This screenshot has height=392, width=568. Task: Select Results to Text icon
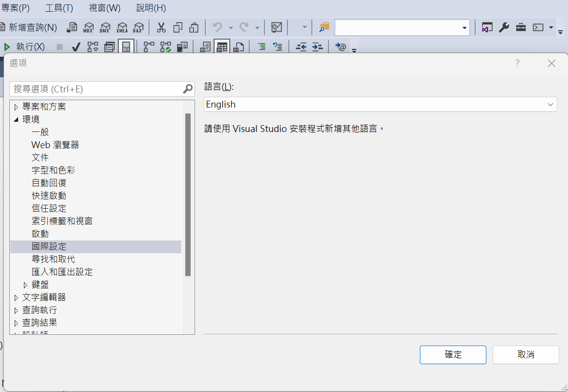click(205, 47)
